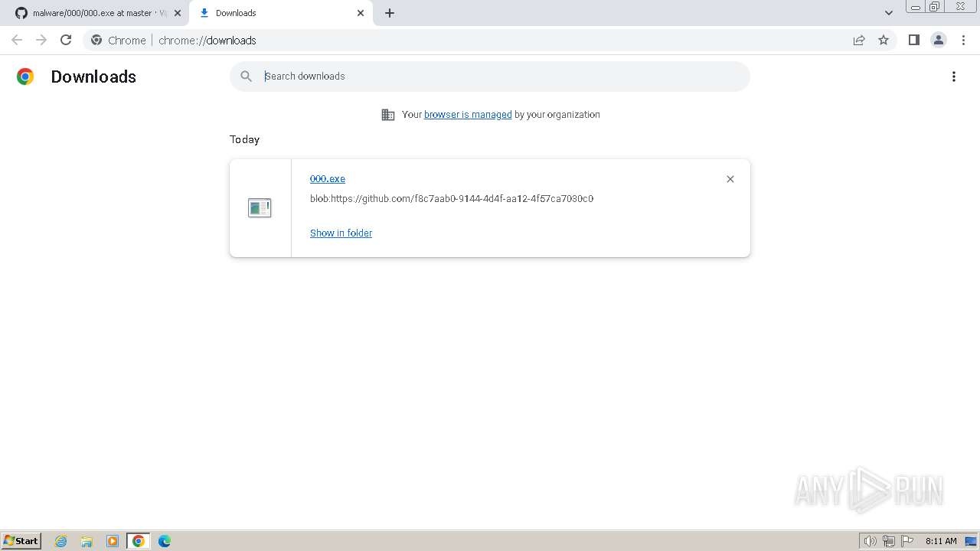Click the magnifier icon in search box
Screen dimensions: 980x551
click(246, 77)
